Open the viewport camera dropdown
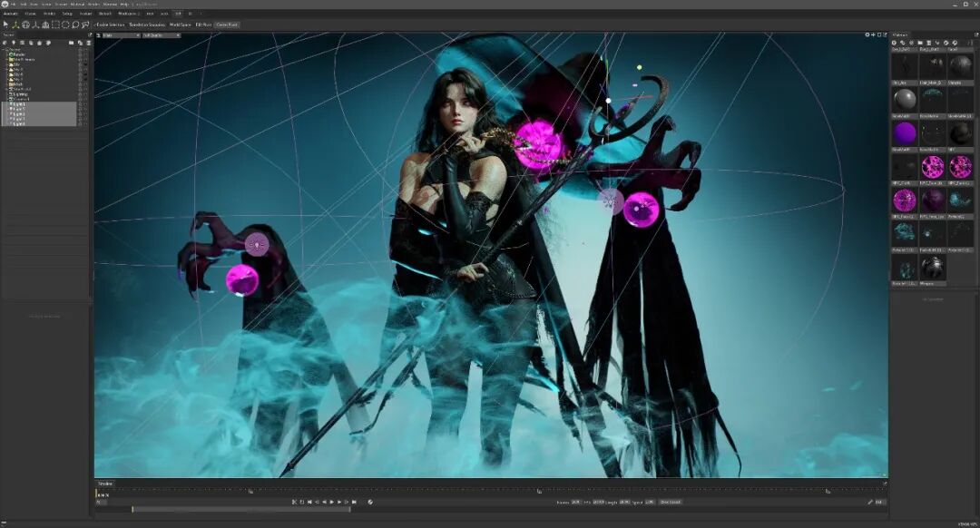This screenshot has width=980, height=528. click(x=121, y=35)
